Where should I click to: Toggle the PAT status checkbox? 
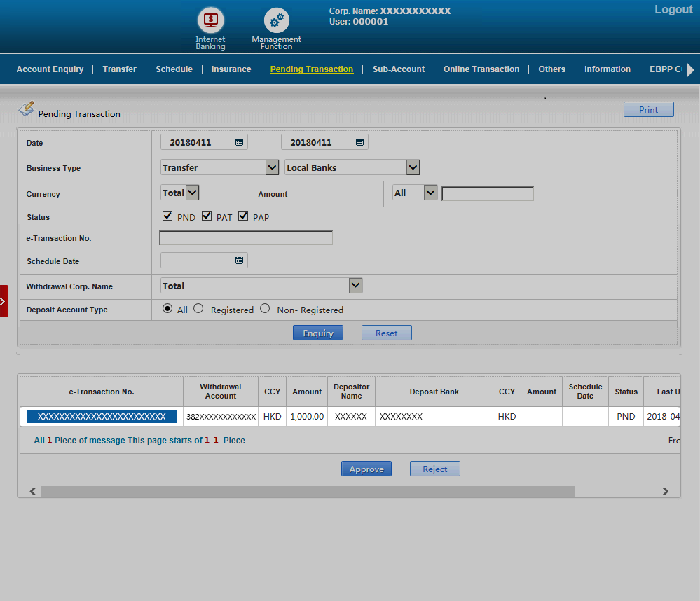(207, 216)
